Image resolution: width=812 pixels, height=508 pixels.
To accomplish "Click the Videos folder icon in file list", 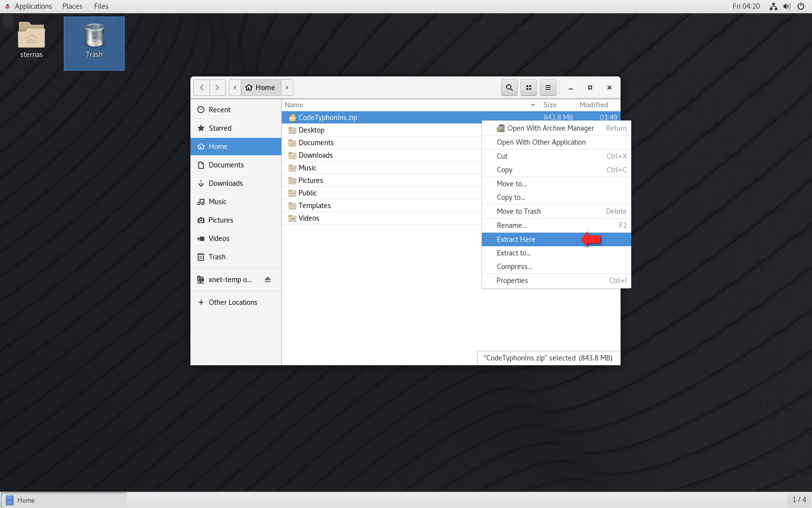I will [292, 218].
